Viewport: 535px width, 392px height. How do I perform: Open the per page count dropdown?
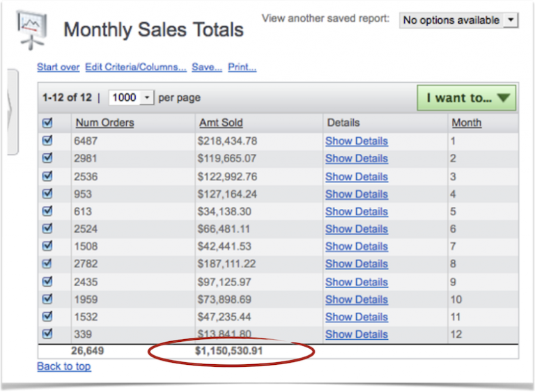131,97
